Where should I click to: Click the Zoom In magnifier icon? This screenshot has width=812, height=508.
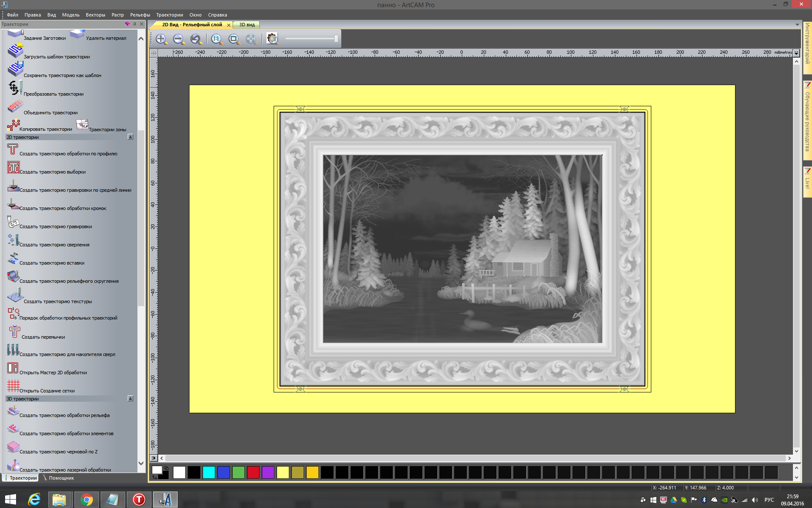click(161, 39)
